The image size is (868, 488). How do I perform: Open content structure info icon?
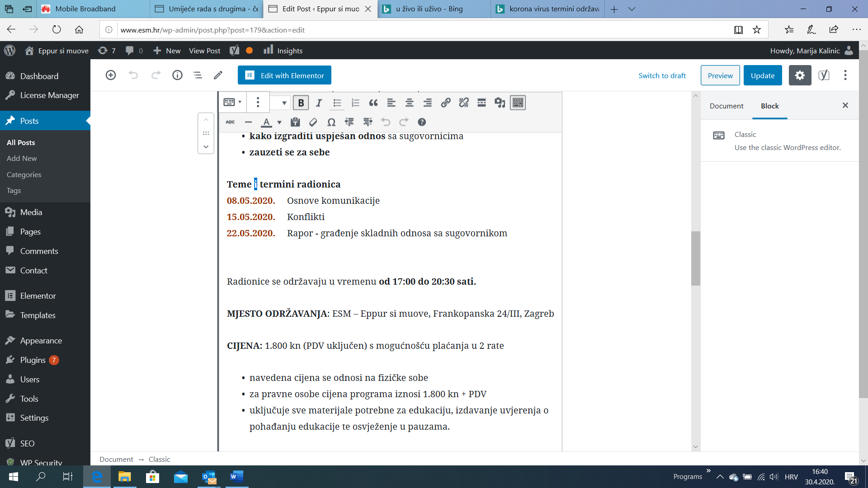coord(177,75)
